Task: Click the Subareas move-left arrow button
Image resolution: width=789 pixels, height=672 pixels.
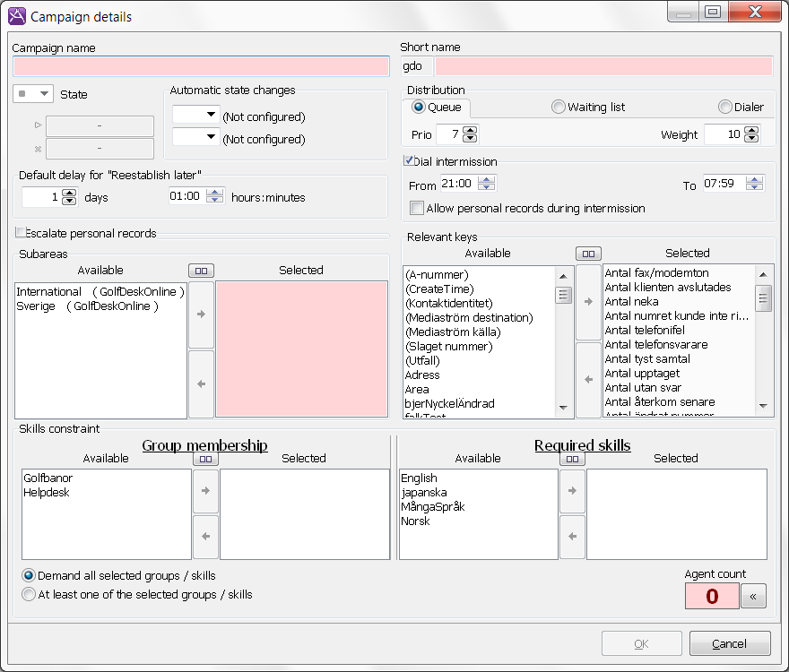Action: (202, 383)
